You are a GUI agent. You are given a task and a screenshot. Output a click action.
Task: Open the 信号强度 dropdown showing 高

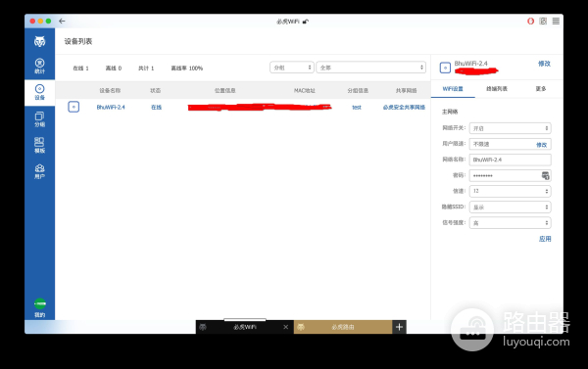[510, 222]
